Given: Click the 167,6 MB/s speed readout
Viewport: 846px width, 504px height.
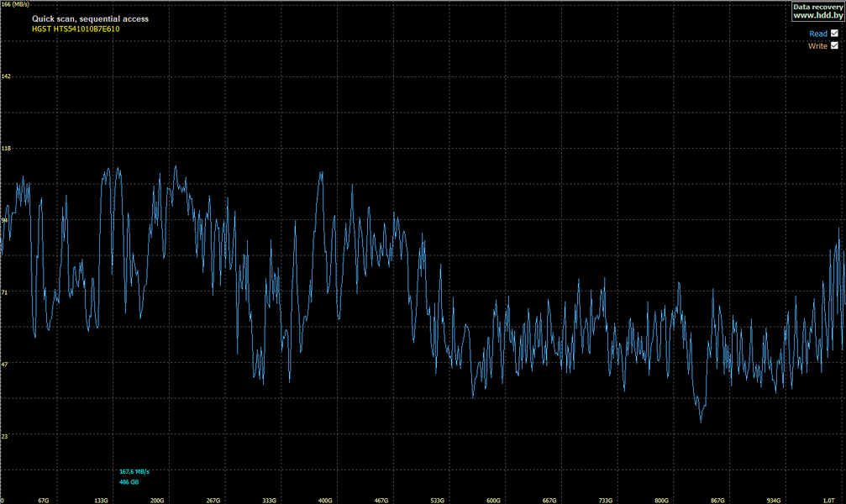Looking at the screenshot, I should [x=134, y=471].
